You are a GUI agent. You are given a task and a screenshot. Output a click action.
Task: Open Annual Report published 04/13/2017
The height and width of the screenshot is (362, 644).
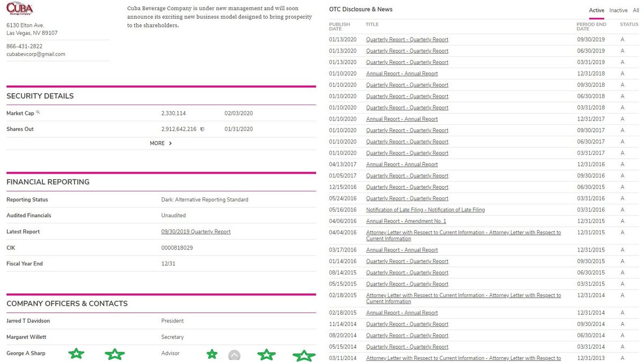pyautogui.click(x=402, y=165)
